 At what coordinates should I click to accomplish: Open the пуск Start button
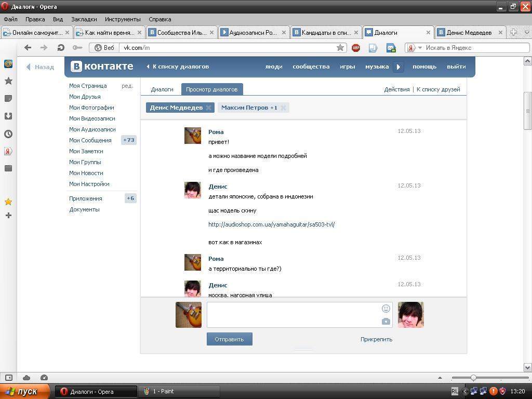tap(25, 391)
